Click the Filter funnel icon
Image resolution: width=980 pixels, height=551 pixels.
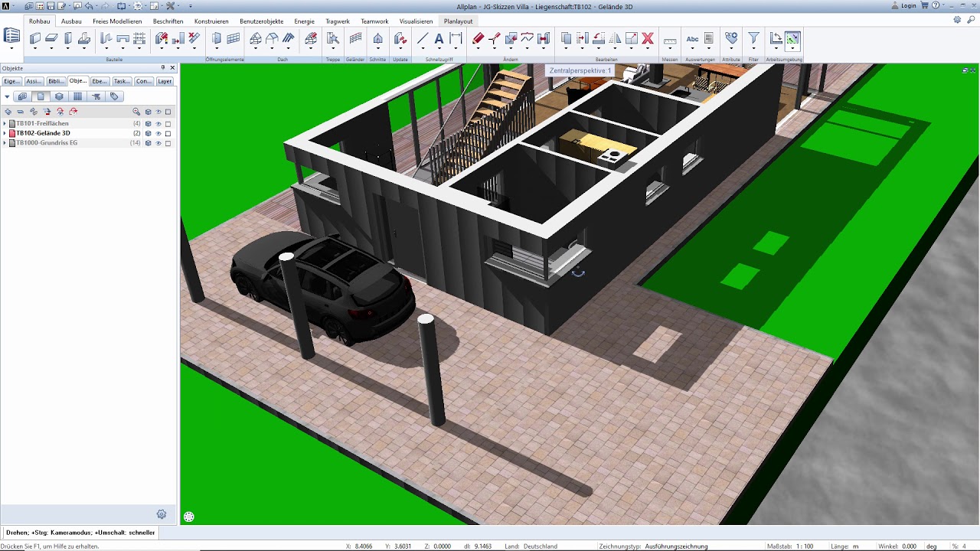(x=753, y=38)
